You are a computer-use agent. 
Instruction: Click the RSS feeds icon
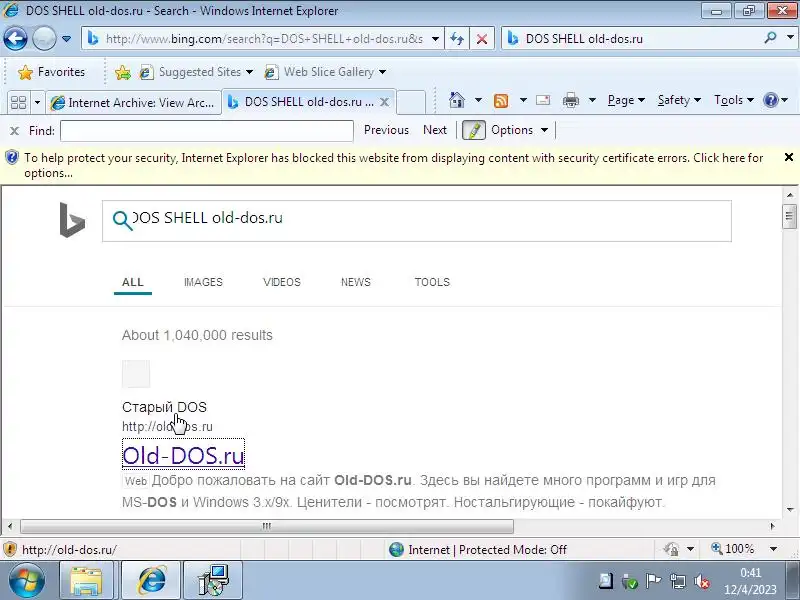click(501, 101)
